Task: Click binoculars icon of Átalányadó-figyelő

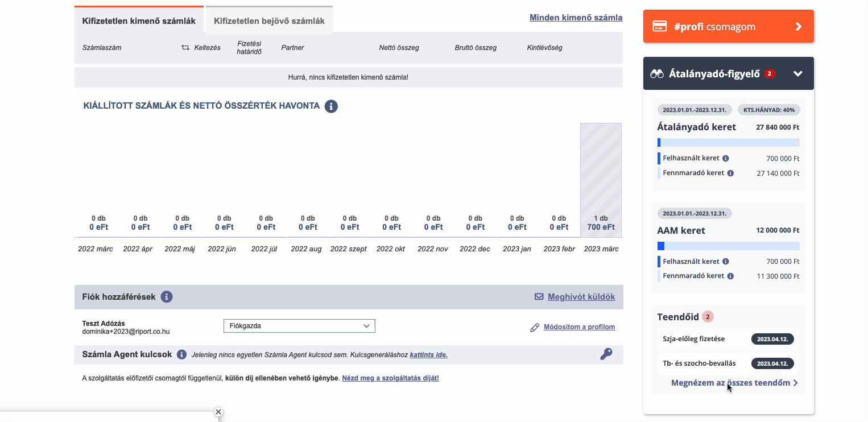Action: point(657,73)
